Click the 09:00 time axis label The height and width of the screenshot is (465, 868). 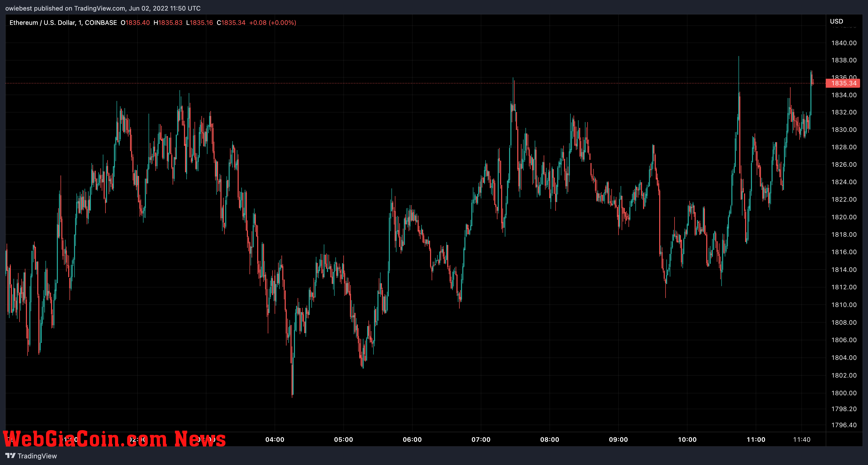[x=618, y=439]
